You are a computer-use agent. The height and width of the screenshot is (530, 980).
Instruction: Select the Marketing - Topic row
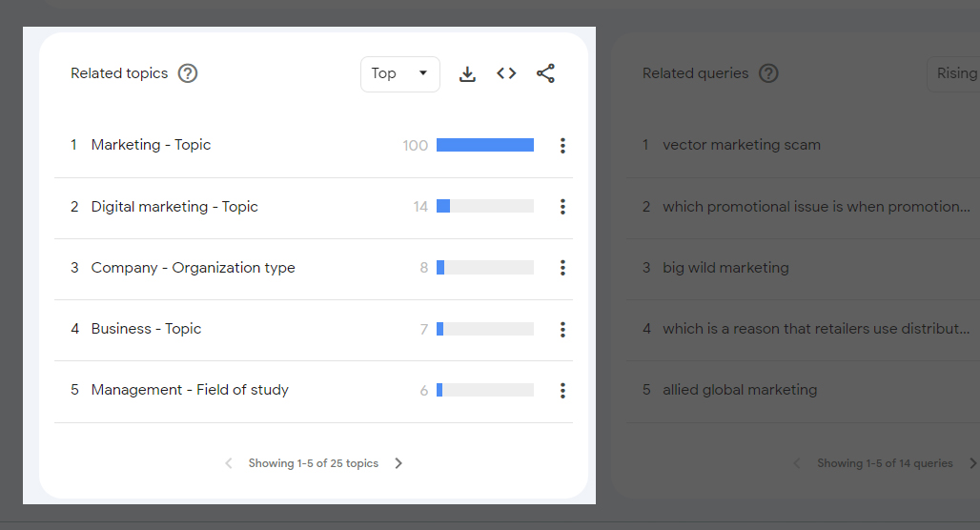click(313, 146)
